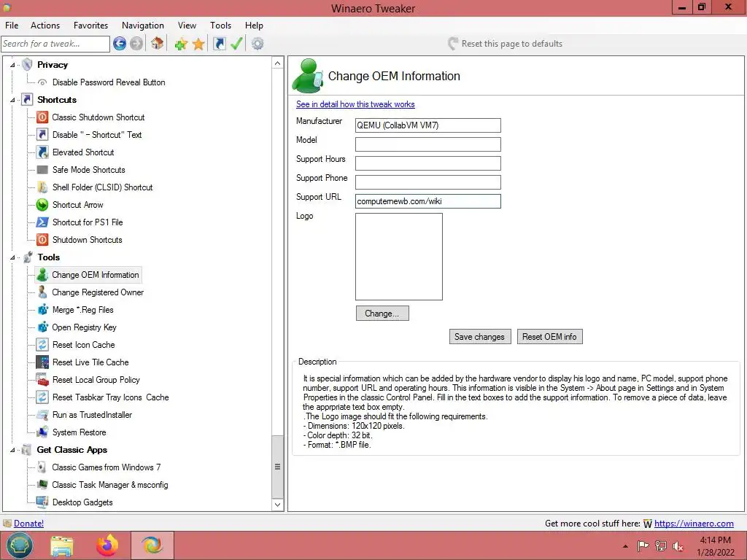747x560 pixels.
Task: Open the Tools menu
Action: pyautogui.click(x=220, y=26)
